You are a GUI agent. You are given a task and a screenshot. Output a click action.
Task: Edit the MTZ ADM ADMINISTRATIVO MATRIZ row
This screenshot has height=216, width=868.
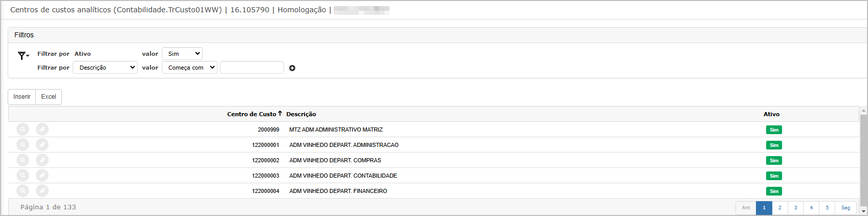pos(42,129)
